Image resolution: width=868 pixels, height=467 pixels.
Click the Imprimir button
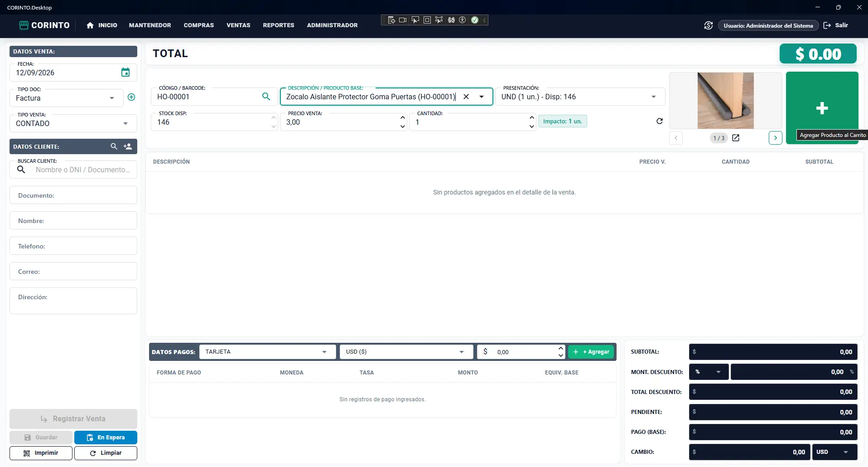[x=41, y=453]
